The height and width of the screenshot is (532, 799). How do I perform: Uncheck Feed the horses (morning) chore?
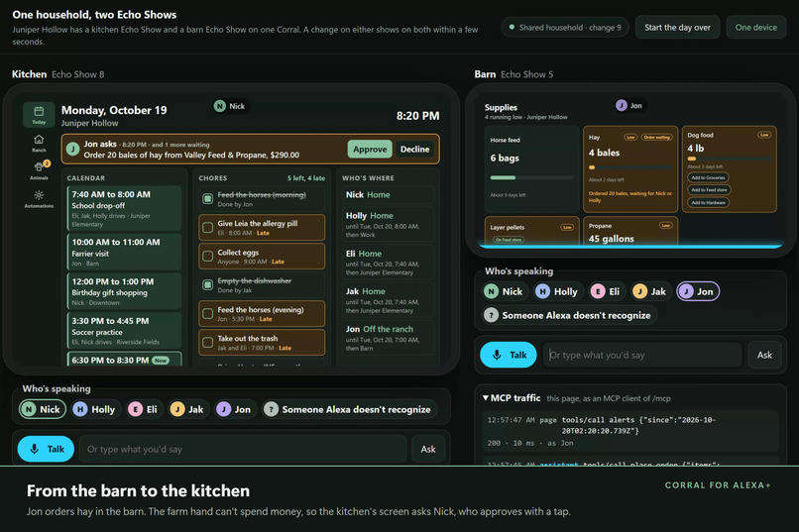click(x=208, y=198)
